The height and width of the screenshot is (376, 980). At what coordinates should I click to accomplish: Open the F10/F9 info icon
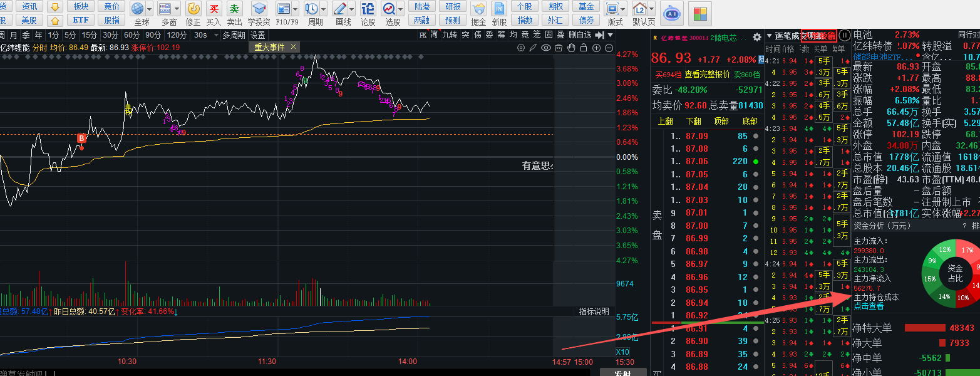283,9
